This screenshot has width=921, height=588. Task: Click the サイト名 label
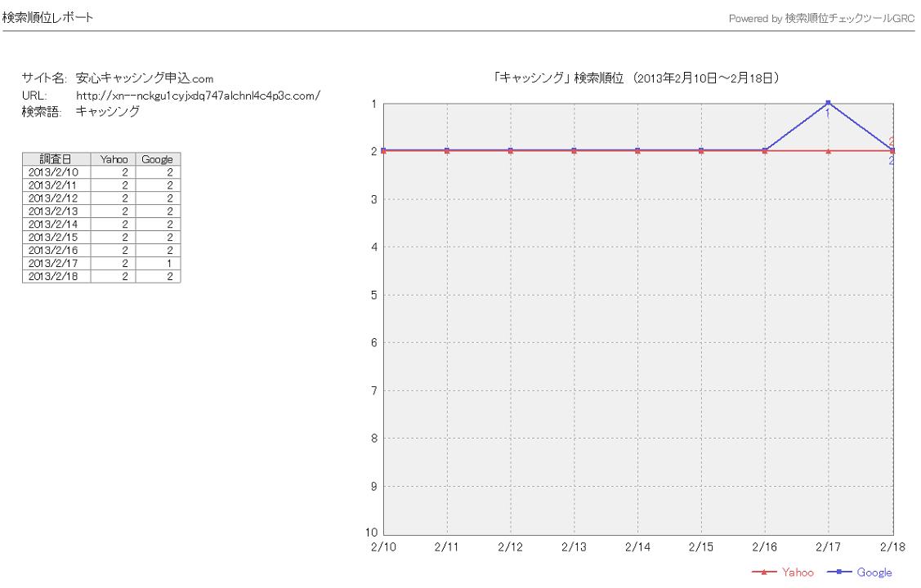point(44,78)
